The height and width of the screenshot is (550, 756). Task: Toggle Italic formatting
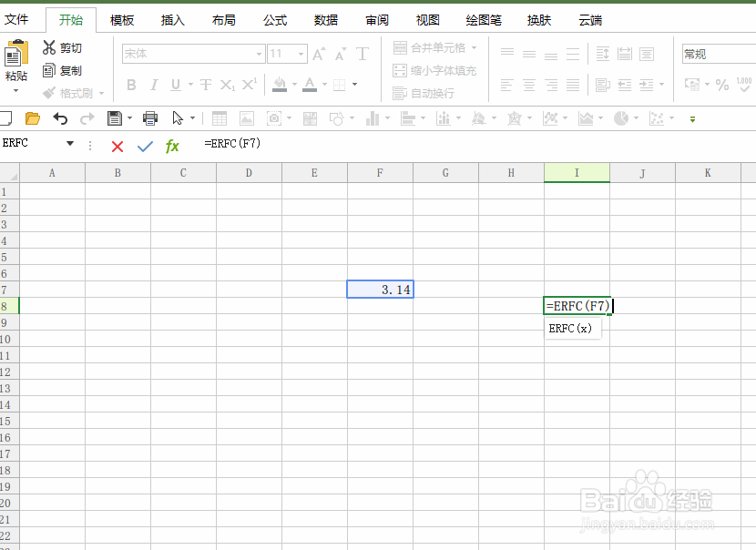click(154, 86)
